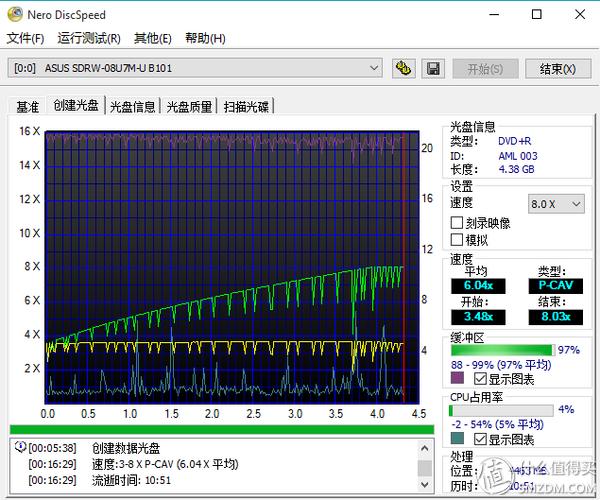
Task: Click the 结束(X) button
Action: (x=557, y=69)
